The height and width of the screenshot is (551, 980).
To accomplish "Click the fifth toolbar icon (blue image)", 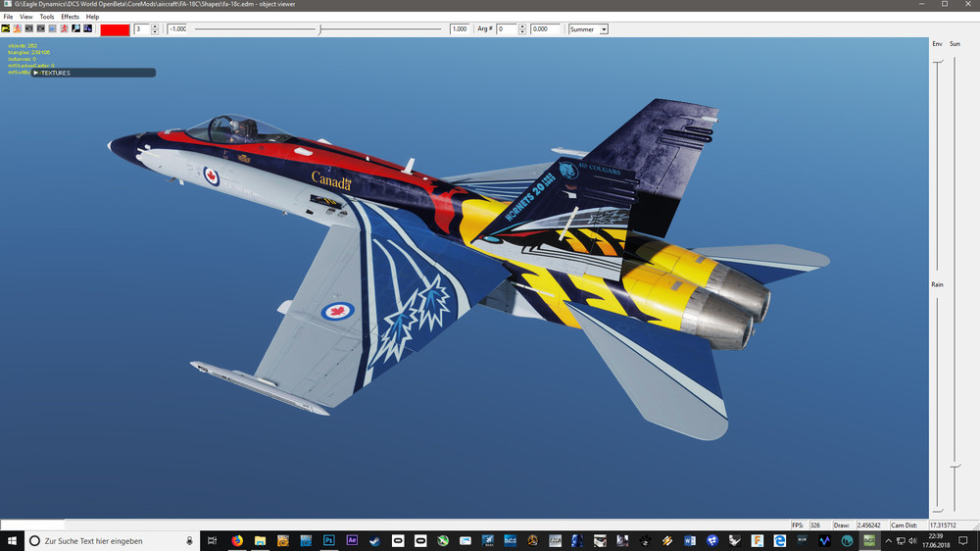I will [x=53, y=28].
